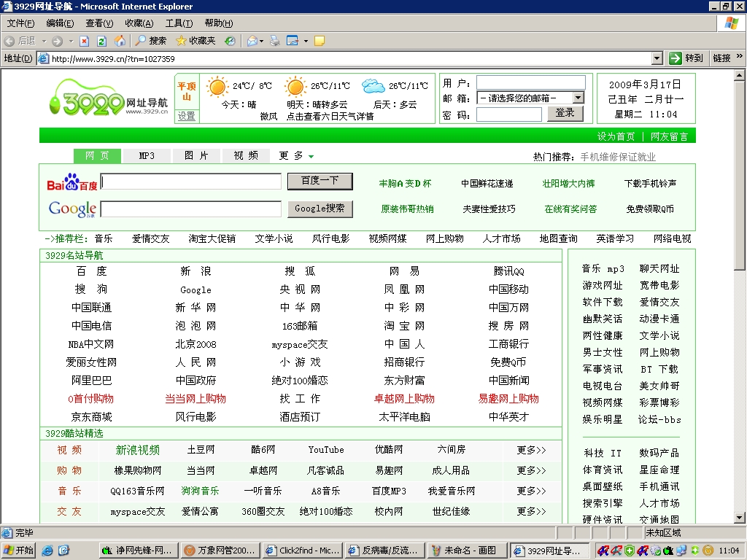Open the 工具(T) menu
747x560 pixels.
point(179,23)
